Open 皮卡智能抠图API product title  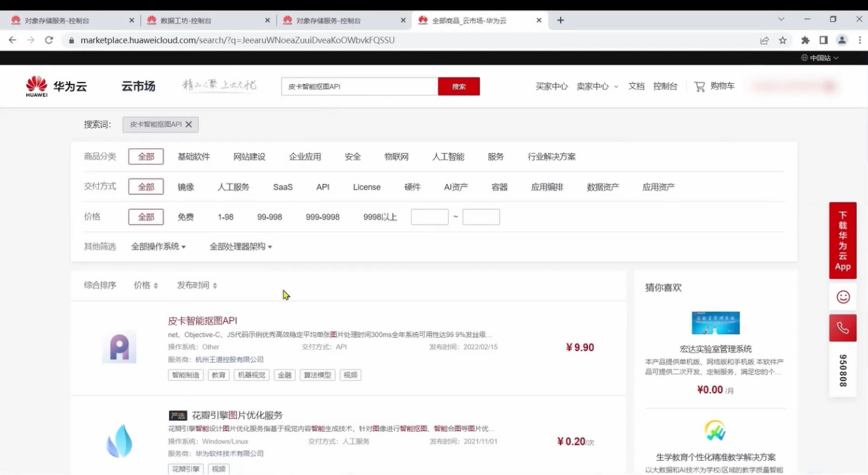coord(202,321)
